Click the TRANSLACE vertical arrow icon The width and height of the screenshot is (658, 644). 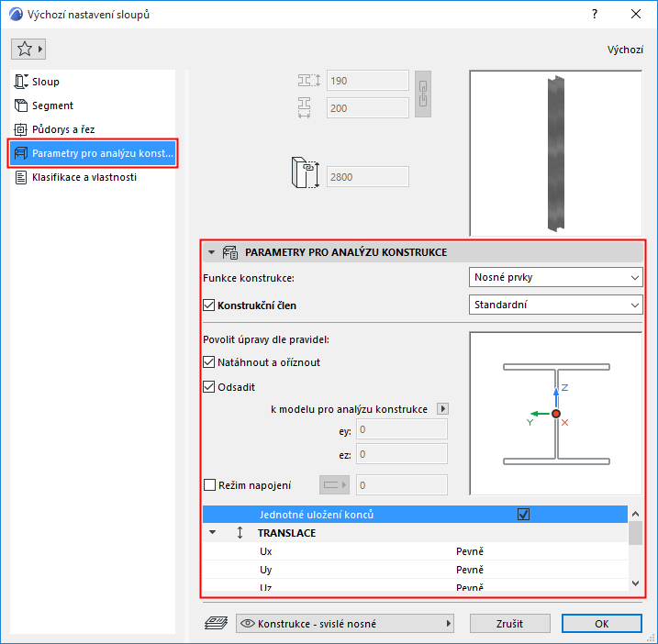pyautogui.click(x=240, y=532)
